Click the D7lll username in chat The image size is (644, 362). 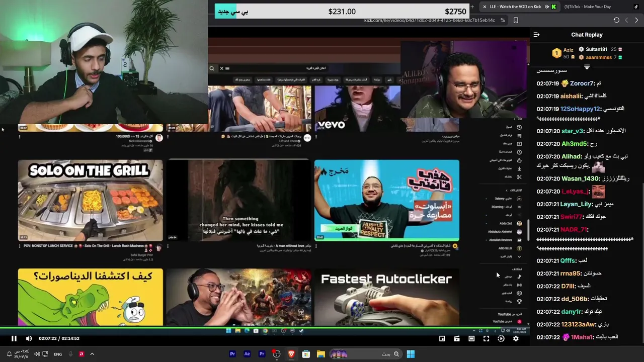[568, 286]
